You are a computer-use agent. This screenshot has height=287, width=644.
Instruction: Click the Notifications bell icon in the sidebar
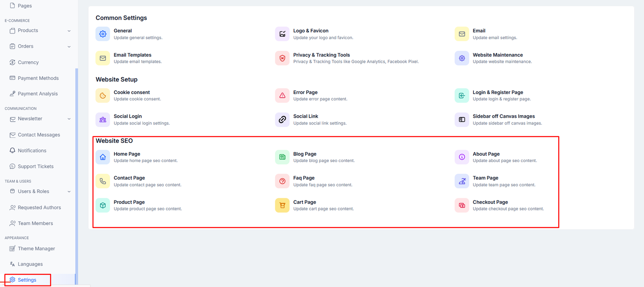[12, 150]
